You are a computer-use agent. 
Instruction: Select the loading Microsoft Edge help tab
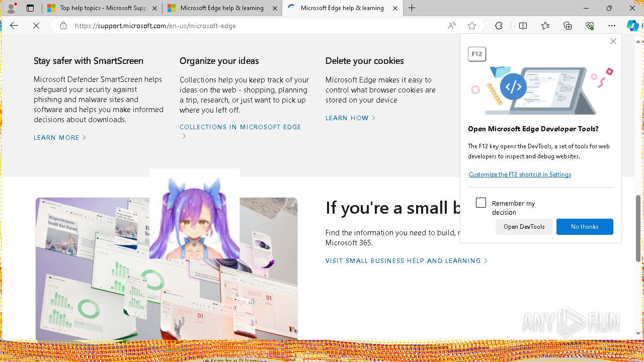click(x=342, y=9)
